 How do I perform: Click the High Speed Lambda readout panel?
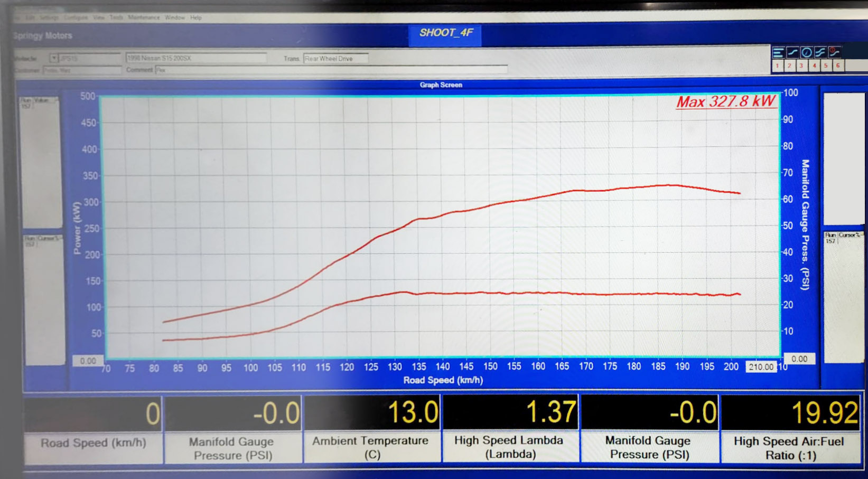pos(510,429)
